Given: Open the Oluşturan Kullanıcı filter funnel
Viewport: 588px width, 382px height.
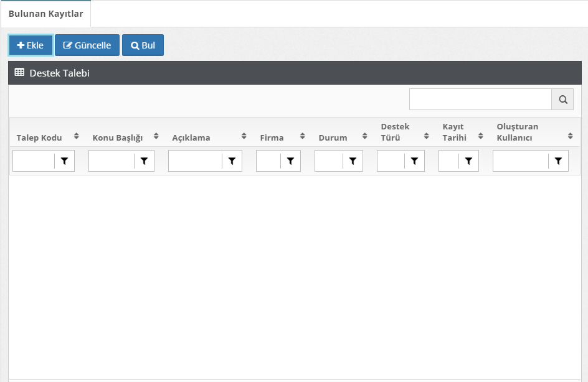Looking at the screenshot, I should [558, 161].
